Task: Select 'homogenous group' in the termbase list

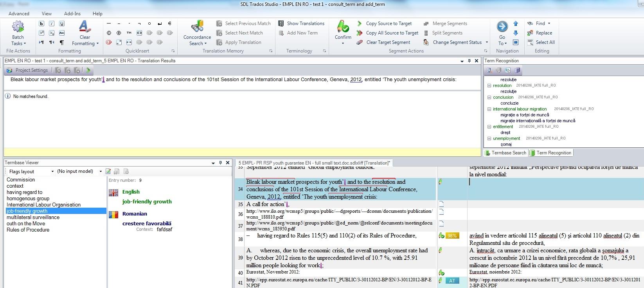Action: coord(28,198)
